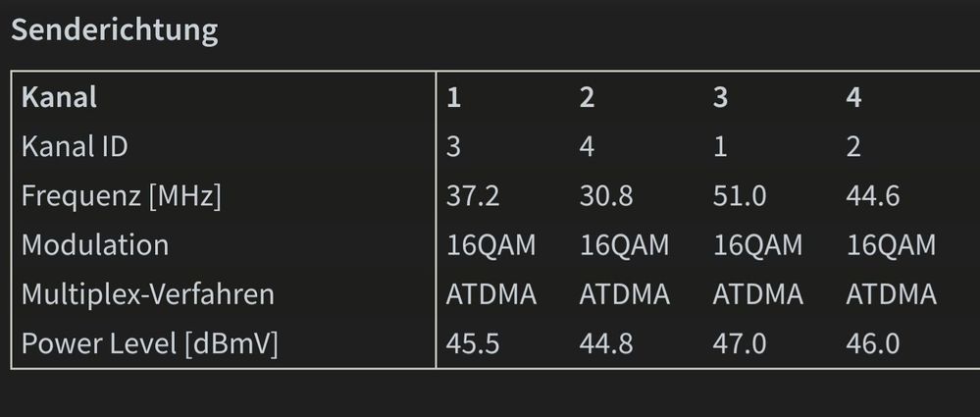Click the 16QAM modulation for channel 3
980x417 pixels.
click(758, 245)
